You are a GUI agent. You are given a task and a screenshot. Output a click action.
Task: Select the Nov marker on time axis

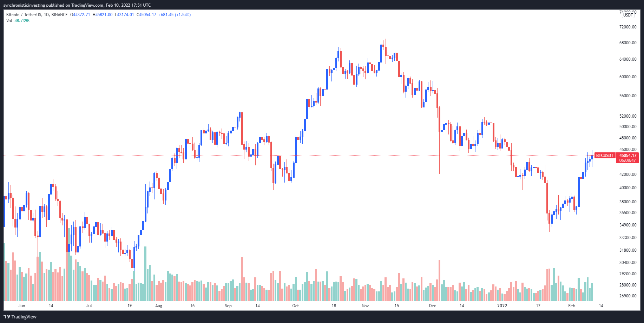(365, 306)
